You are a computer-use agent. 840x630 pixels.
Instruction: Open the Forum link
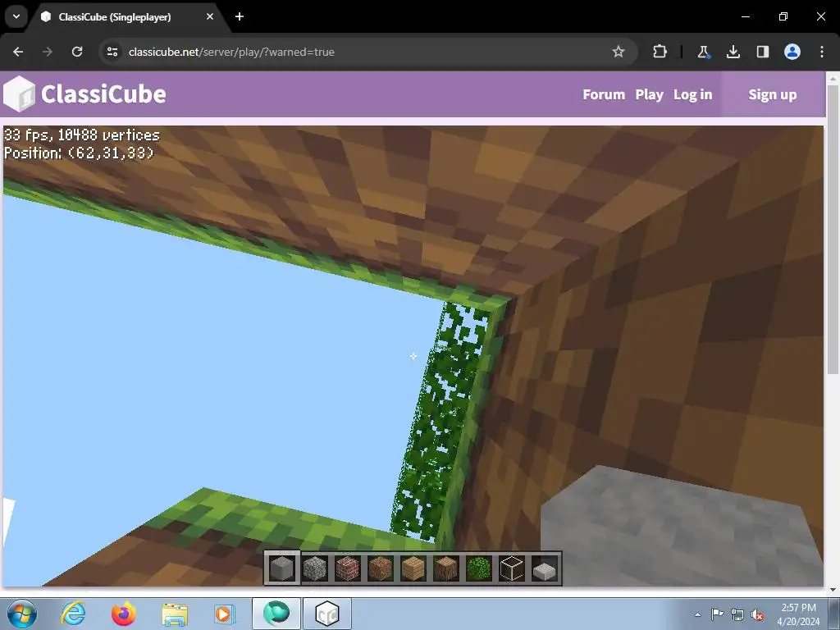[604, 94]
